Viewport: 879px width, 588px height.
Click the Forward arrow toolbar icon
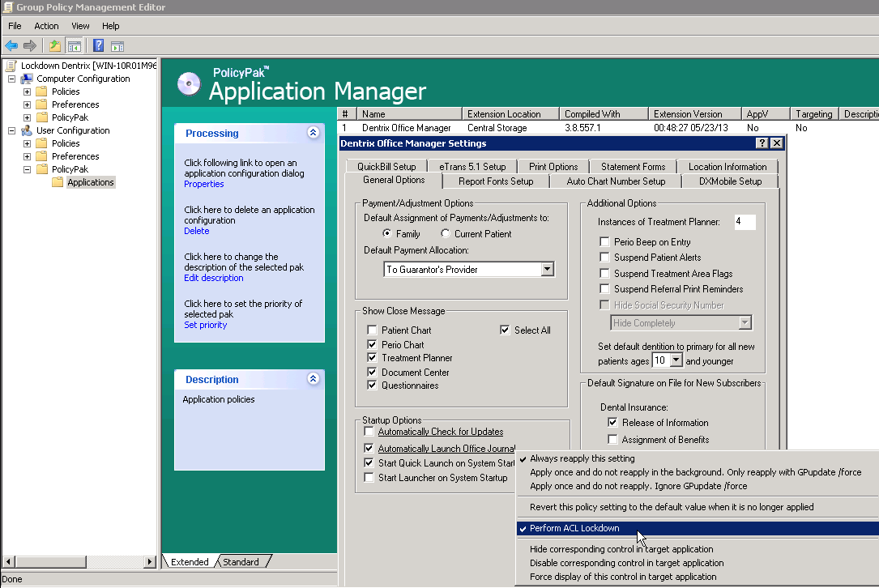click(30, 46)
